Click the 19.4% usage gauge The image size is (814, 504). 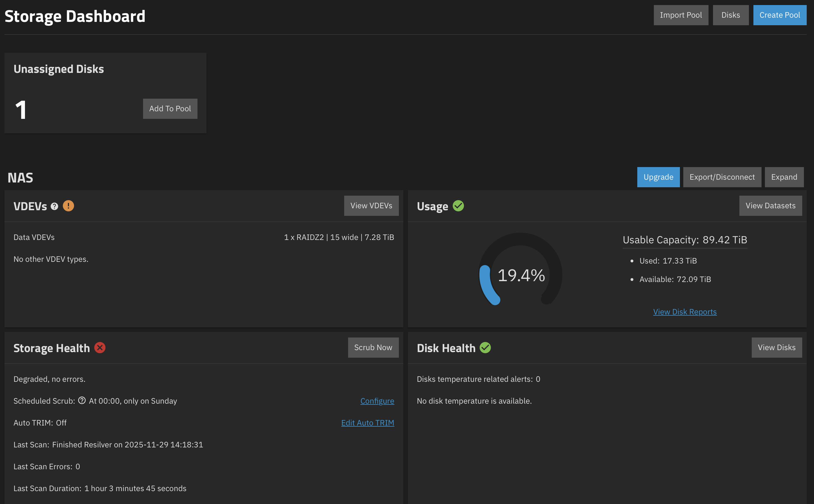click(521, 275)
